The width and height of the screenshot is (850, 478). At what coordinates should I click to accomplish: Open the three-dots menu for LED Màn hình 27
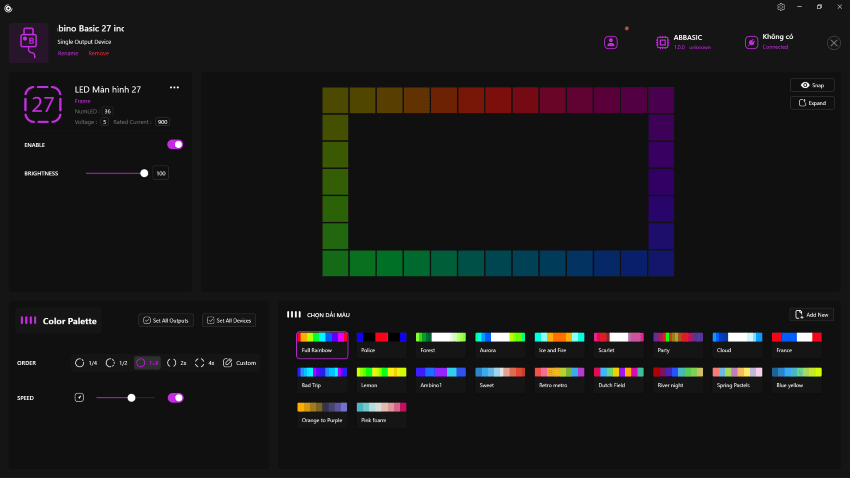pyautogui.click(x=174, y=88)
